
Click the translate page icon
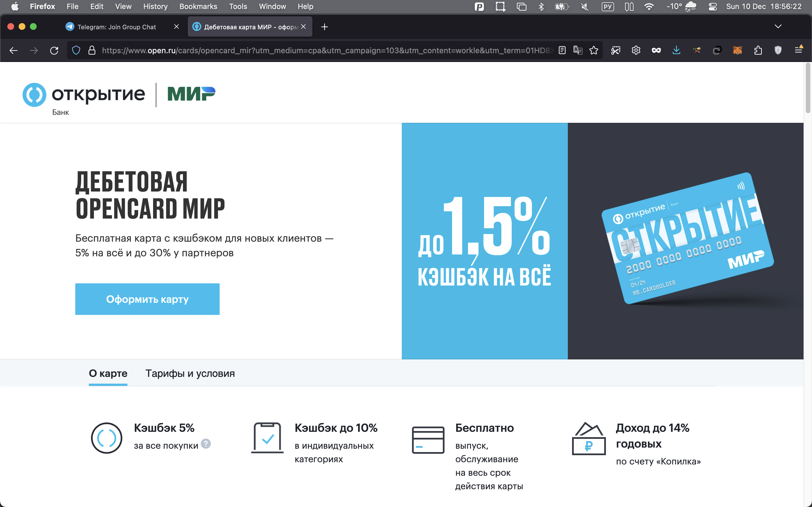[578, 50]
